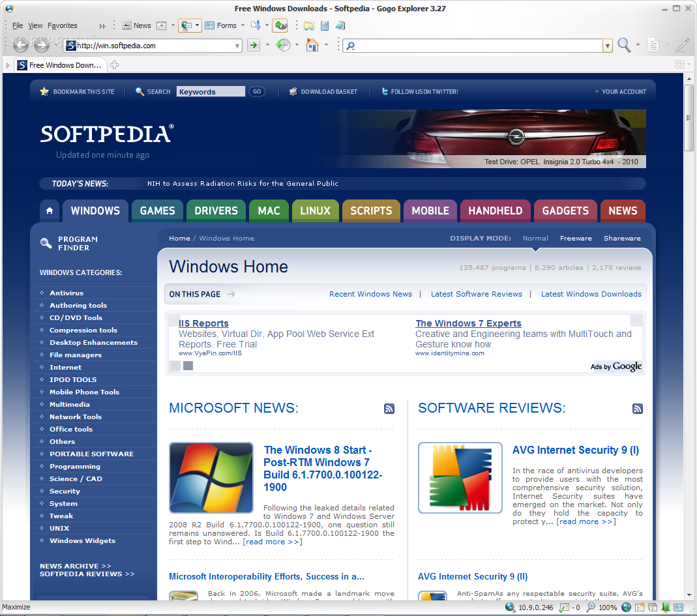Screen dimensions: 697x616
Task: Click the vertical scrollbar thumb
Action: coord(689,117)
